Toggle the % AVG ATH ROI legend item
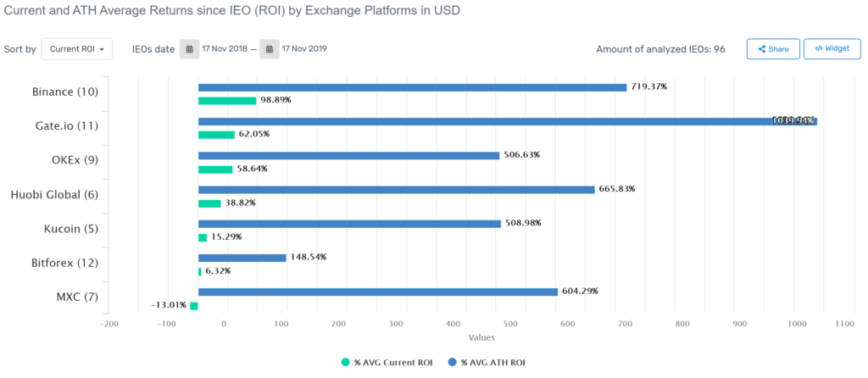 click(485, 363)
